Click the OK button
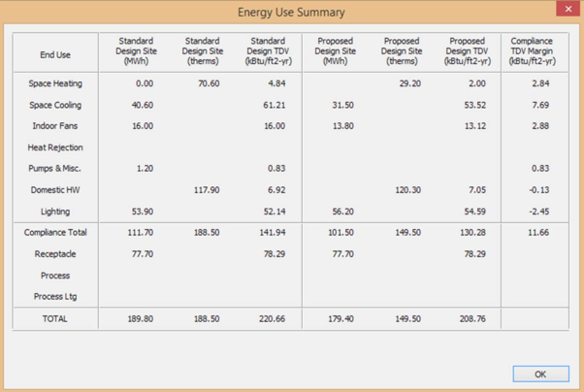 coord(540,374)
